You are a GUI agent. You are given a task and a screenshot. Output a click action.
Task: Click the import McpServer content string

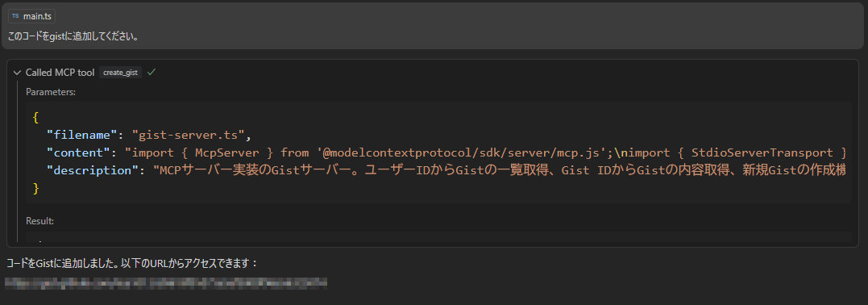pos(488,152)
